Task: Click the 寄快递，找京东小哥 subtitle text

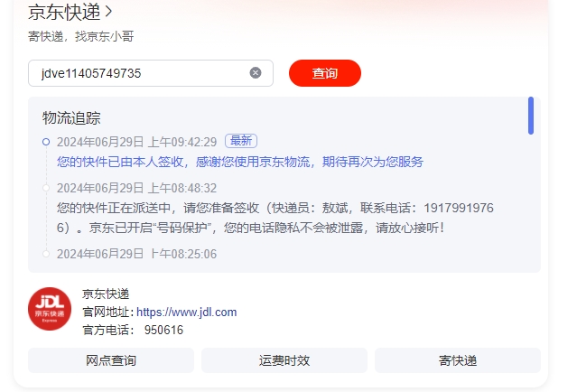Action: tap(81, 36)
